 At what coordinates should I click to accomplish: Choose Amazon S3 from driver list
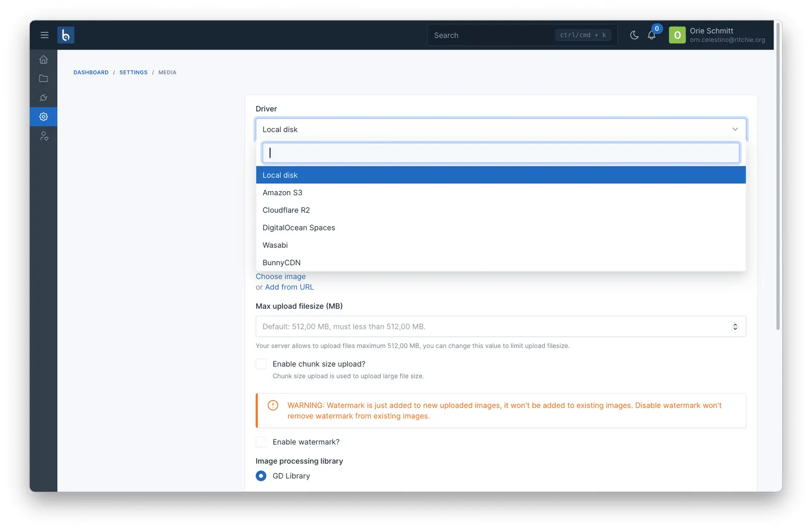(500, 193)
